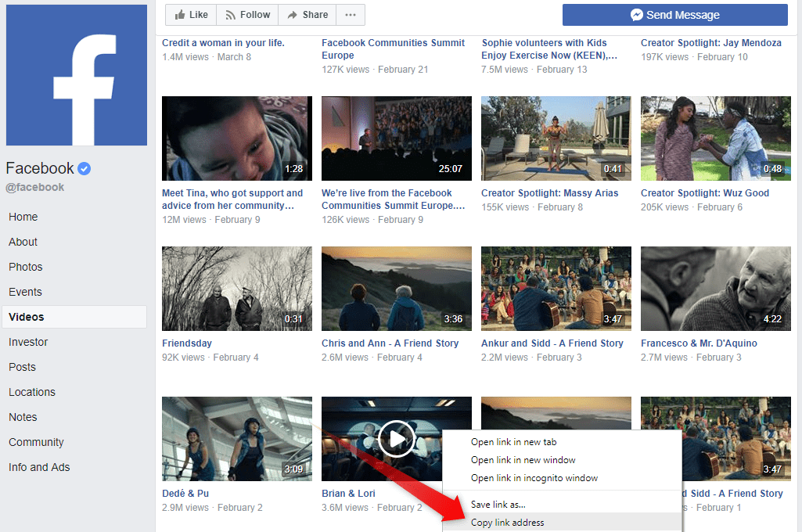802x532 pixels.
Task: Click the Send Message button
Action: click(x=674, y=15)
